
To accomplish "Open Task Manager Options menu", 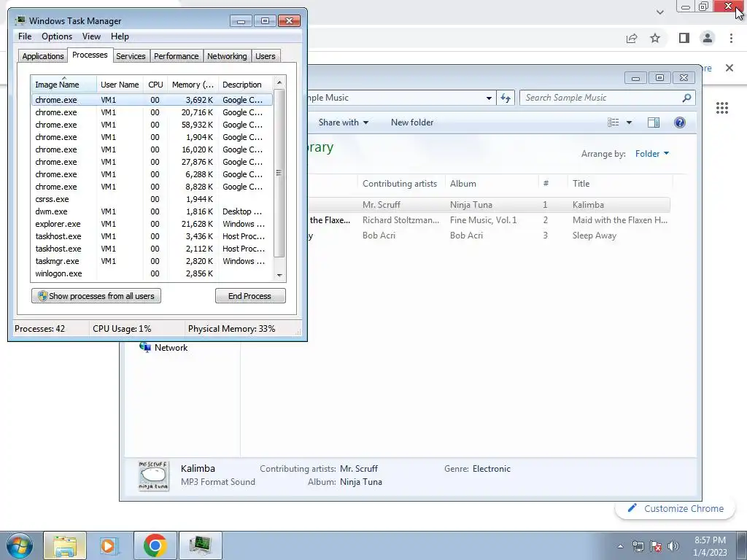I will (x=57, y=36).
